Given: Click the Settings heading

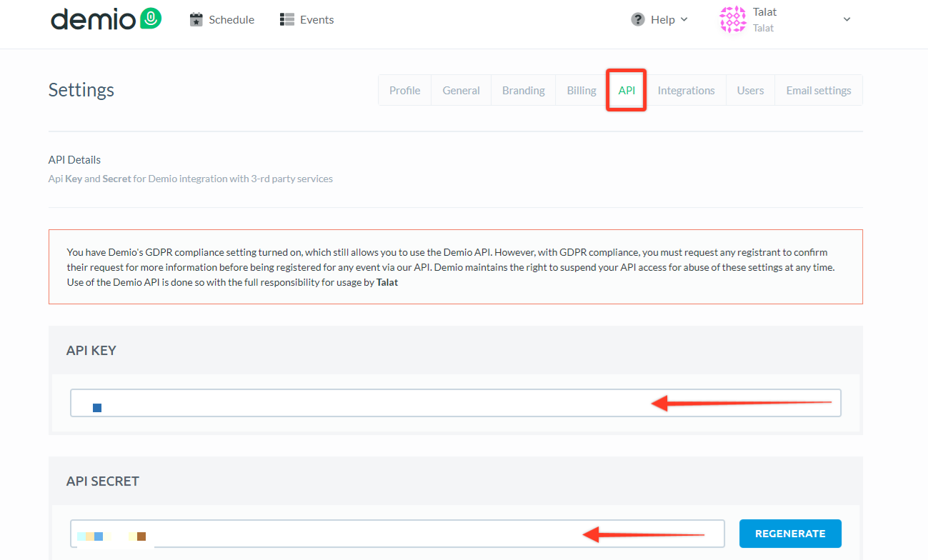Looking at the screenshot, I should 81,90.
